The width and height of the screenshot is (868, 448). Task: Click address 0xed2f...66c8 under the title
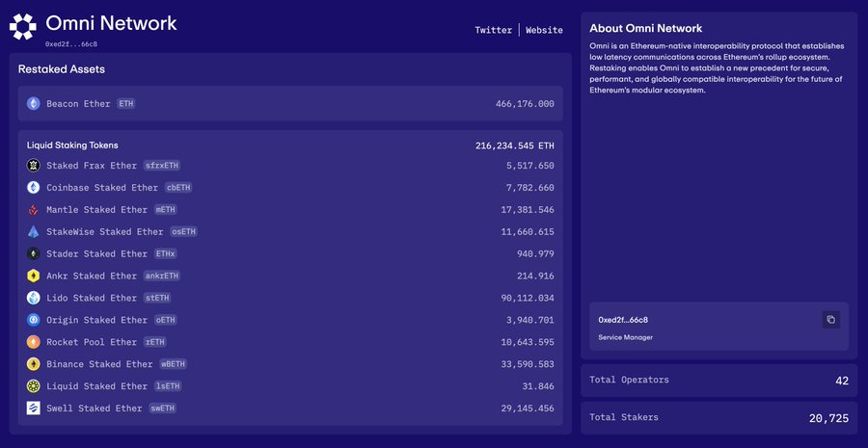point(71,43)
